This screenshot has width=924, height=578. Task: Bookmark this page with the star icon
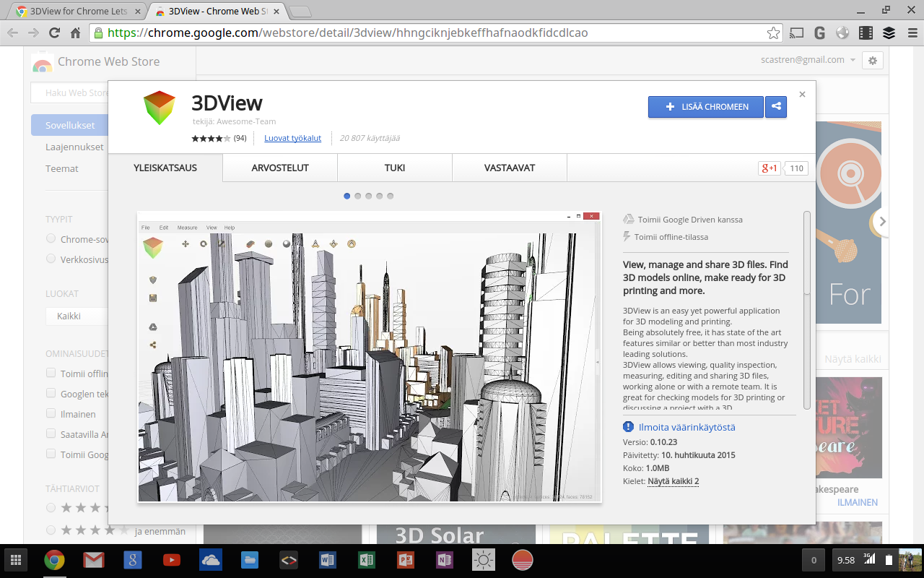click(x=773, y=33)
